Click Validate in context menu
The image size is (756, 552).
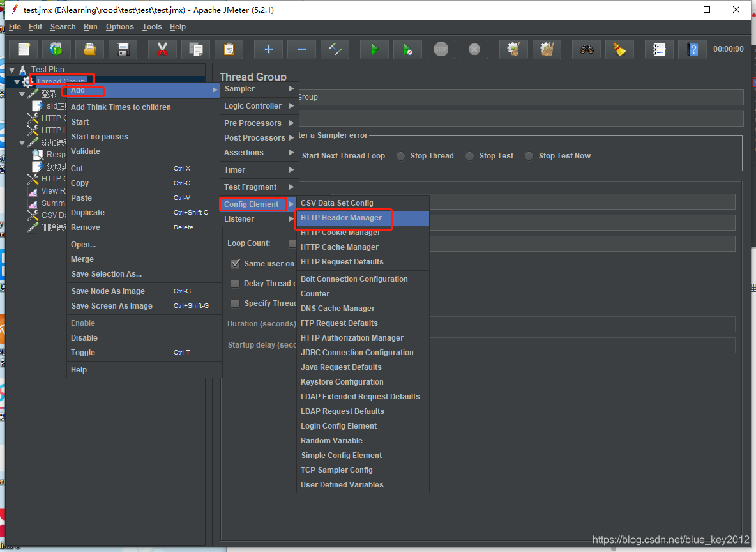(x=144, y=151)
